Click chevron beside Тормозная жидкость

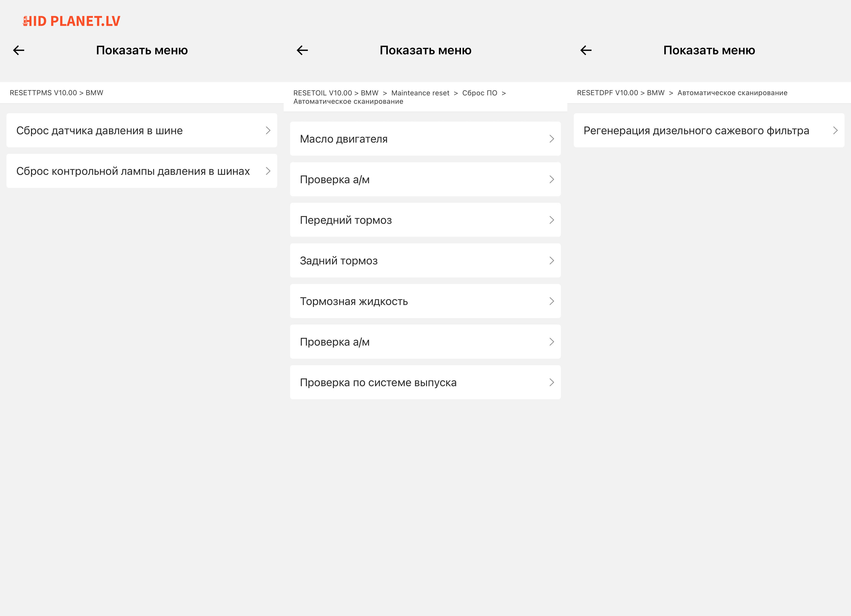click(x=552, y=301)
